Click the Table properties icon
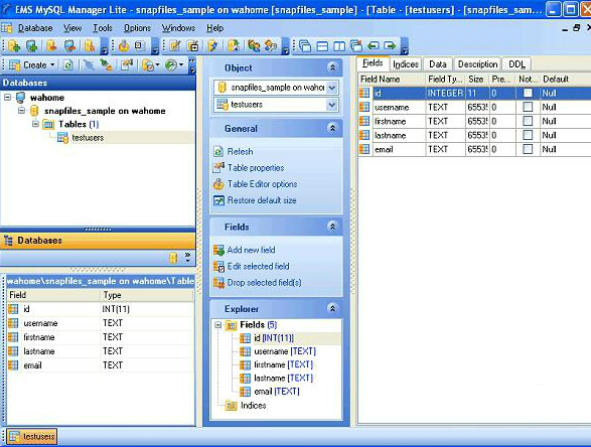591x447 pixels. pyautogui.click(x=219, y=167)
